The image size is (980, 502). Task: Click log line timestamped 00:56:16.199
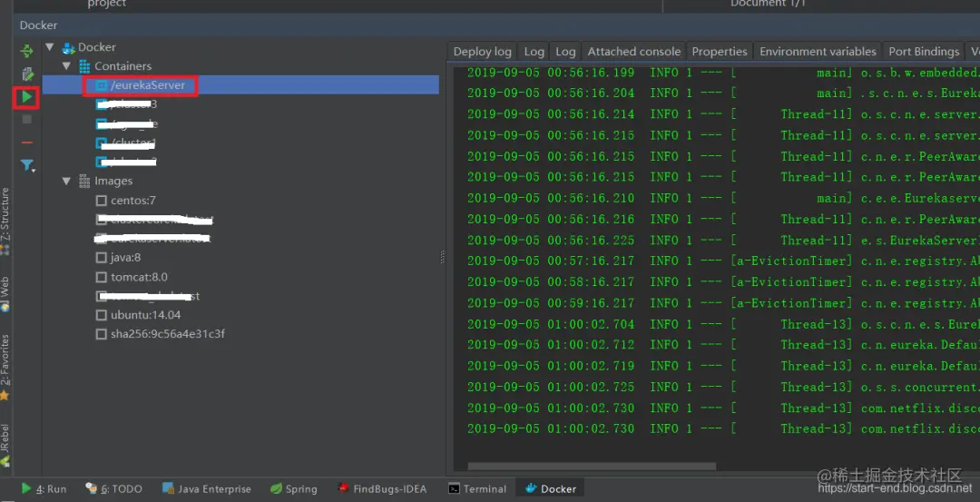(723, 73)
